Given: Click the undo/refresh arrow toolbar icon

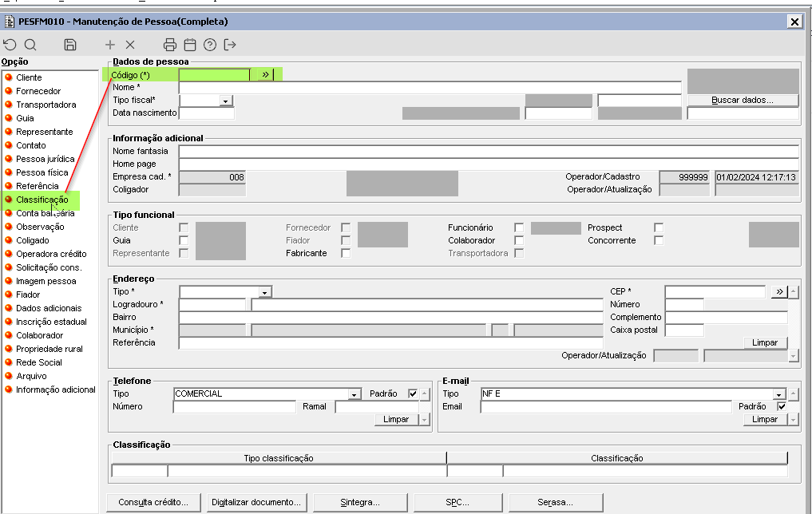Looking at the screenshot, I should (x=10, y=45).
